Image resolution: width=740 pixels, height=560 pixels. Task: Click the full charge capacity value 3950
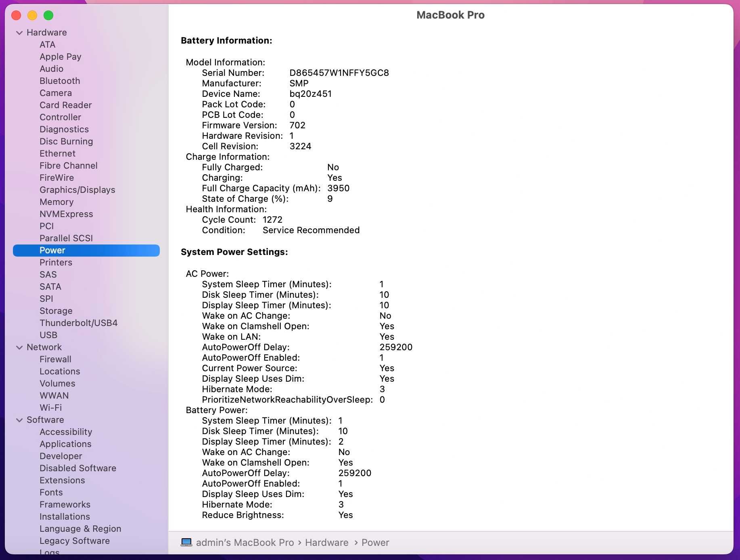[x=339, y=188]
